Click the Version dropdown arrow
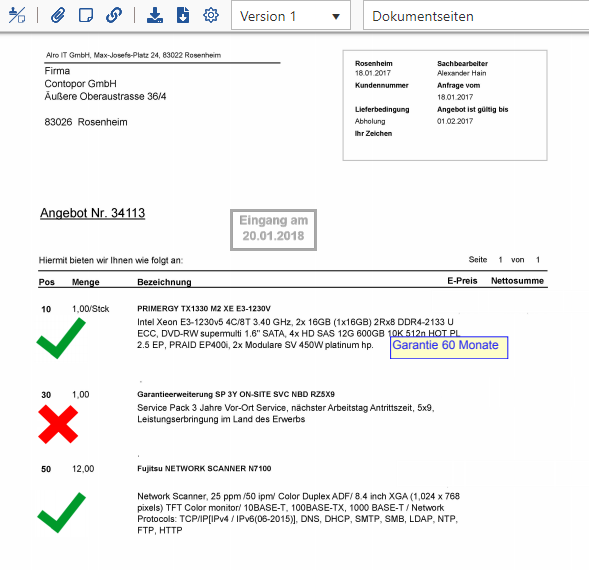The image size is (589, 570). (336, 17)
